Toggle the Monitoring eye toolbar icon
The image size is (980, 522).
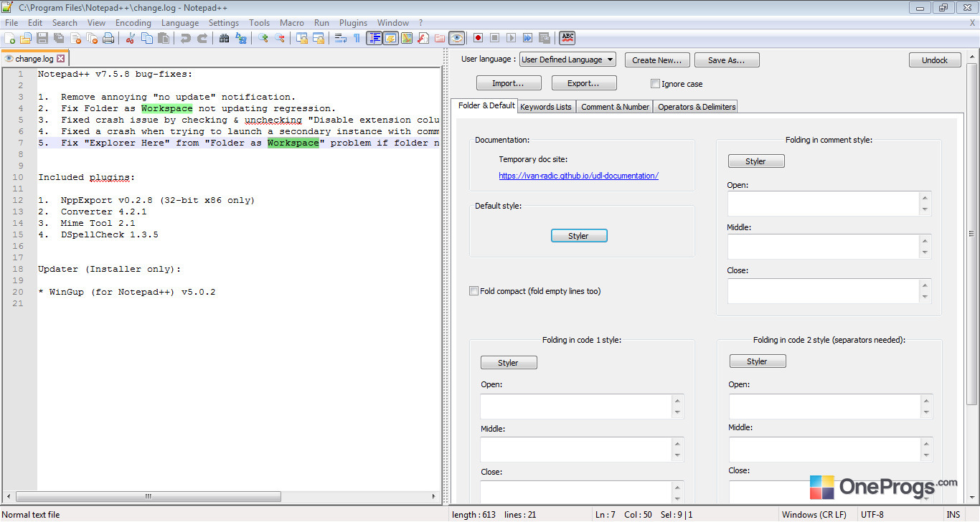pyautogui.click(x=456, y=38)
